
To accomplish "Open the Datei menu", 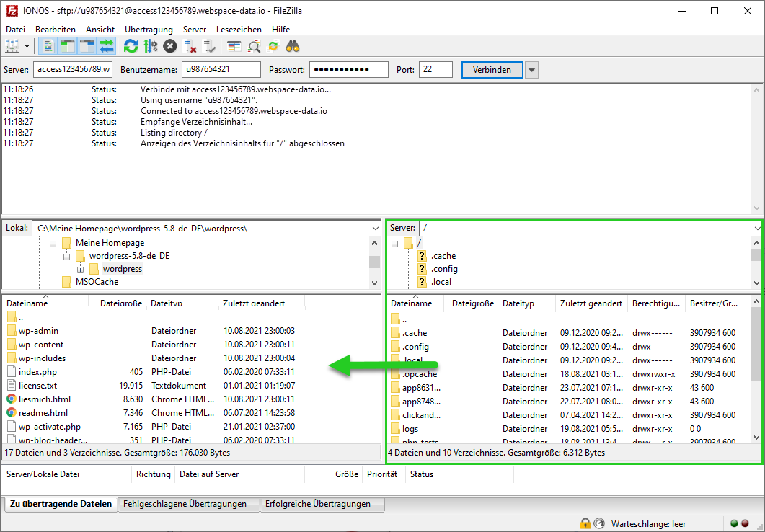I will tap(16, 30).
